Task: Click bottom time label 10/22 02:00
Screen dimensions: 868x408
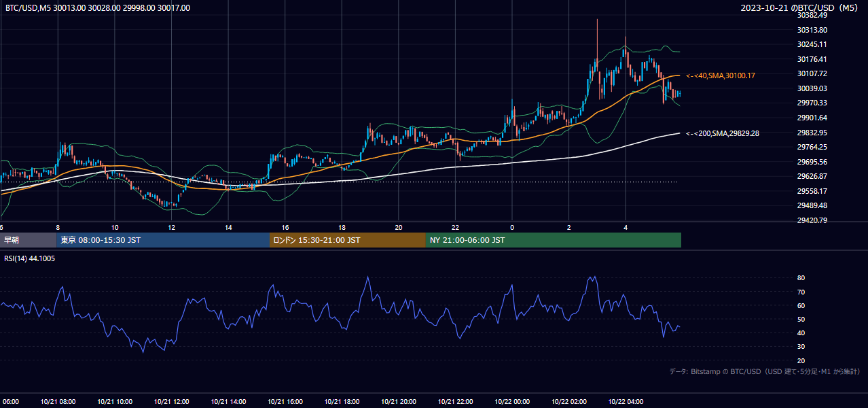Action: [x=568, y=402]
